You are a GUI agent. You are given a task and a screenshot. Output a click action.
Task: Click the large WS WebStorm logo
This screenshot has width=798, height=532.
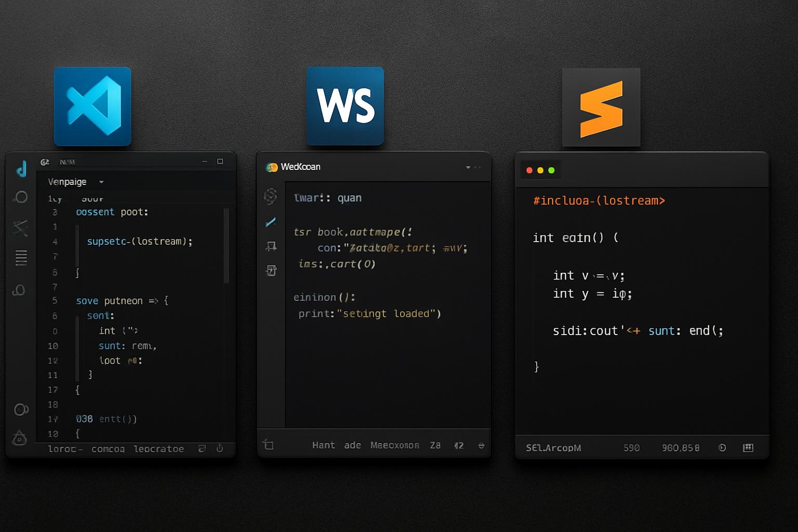[345, 105]
